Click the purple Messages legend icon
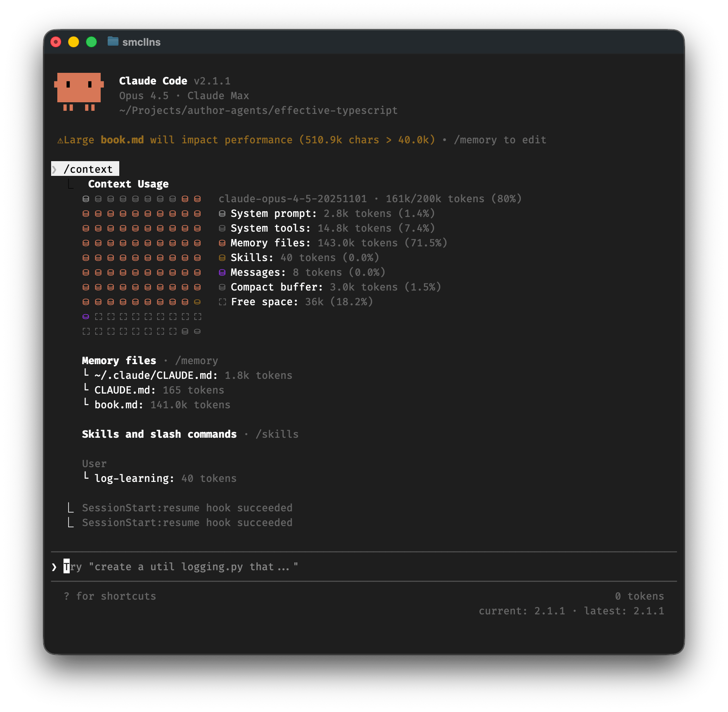 tap(222, 272)
